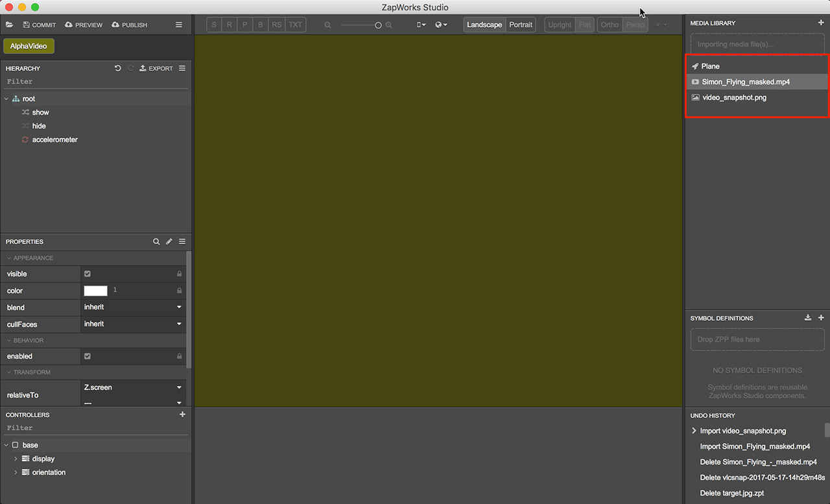
Task: Add a new controller with plus icon
Action: pos(182,415)
